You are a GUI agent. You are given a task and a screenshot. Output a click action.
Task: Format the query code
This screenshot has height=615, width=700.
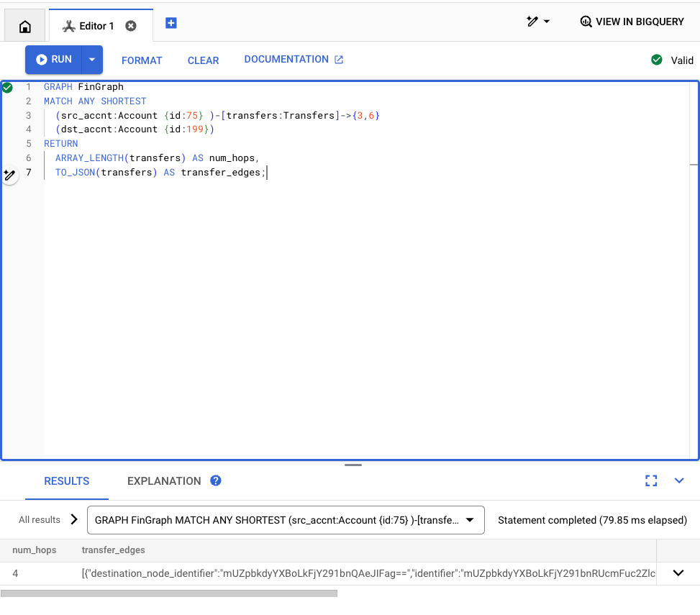(x=142, y=60)
